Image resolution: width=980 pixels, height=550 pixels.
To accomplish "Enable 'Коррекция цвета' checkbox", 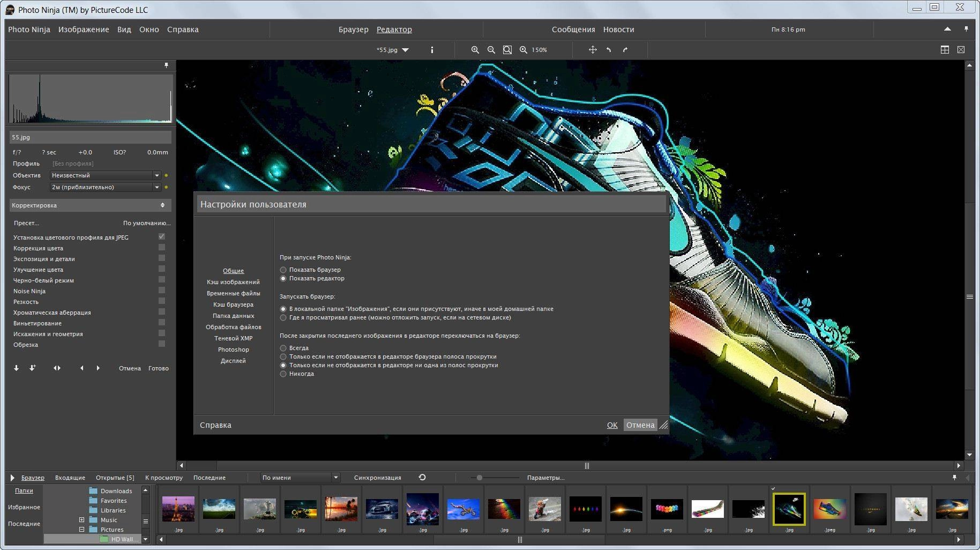I will (x=162, y=247).
